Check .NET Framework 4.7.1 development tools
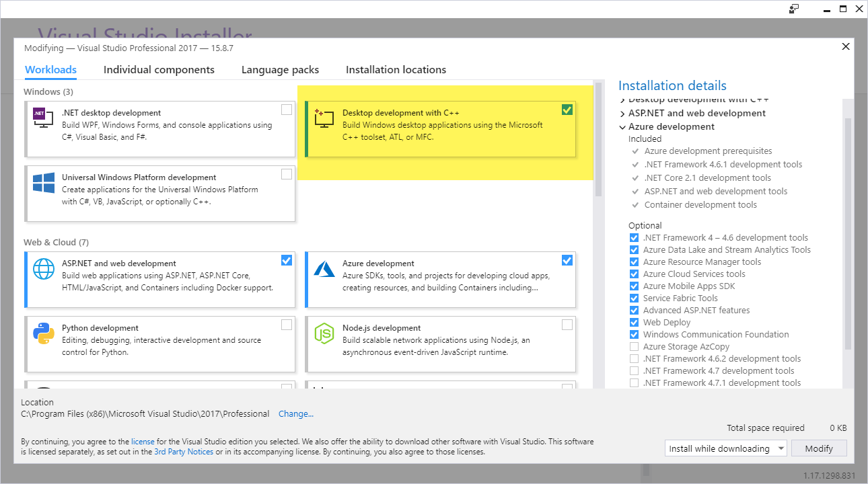The image size is (868, 484). (x=634, y=383)
